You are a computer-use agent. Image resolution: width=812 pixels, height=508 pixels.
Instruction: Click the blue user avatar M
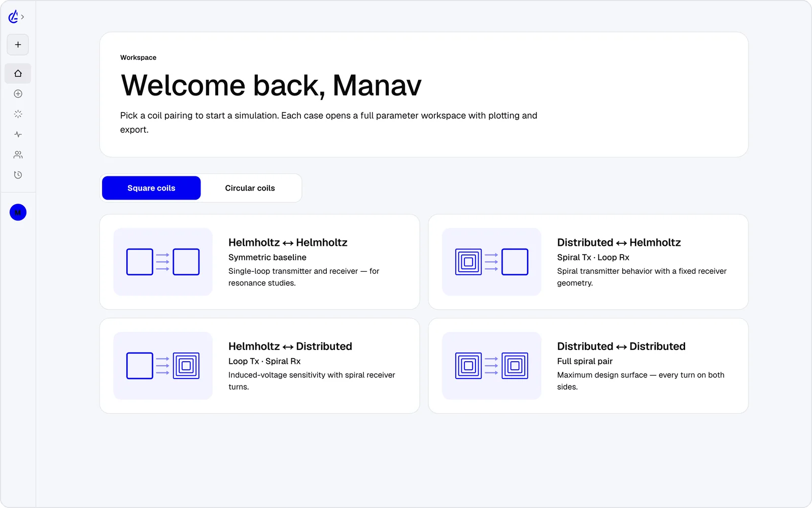click(x=18, y=212)
